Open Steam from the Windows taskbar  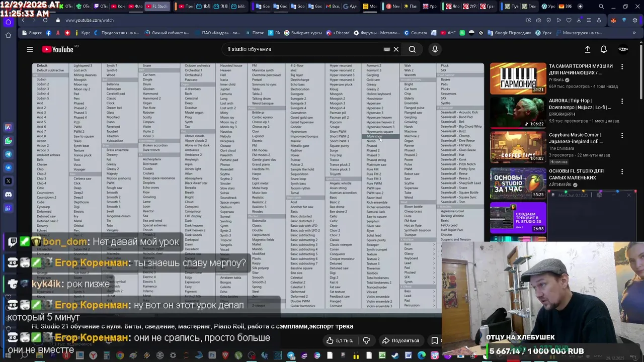pyautogui.click(x=395, y=356)
